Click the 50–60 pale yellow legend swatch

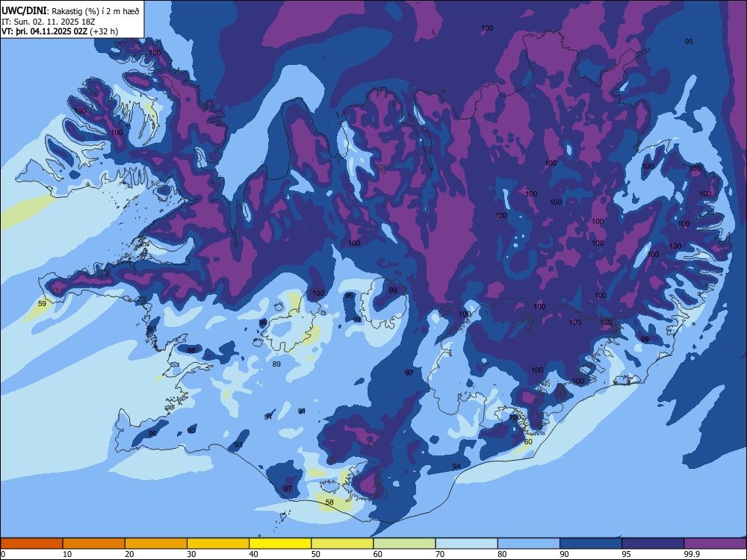click(x=342, y=544)
